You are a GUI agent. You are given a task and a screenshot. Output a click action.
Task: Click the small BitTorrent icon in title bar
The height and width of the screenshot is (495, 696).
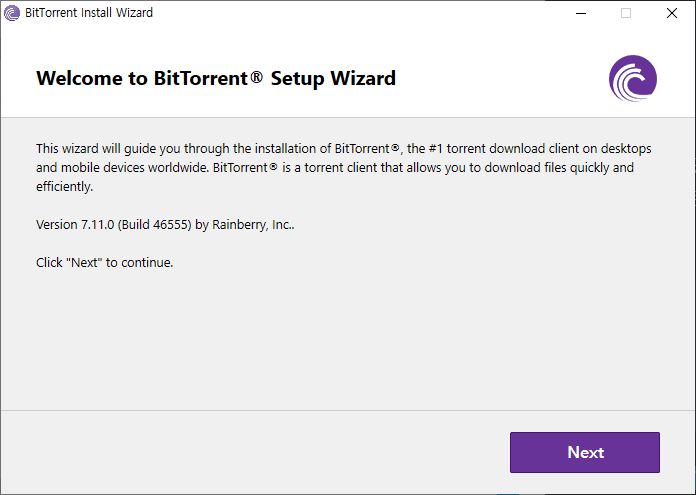click(12, 13)
